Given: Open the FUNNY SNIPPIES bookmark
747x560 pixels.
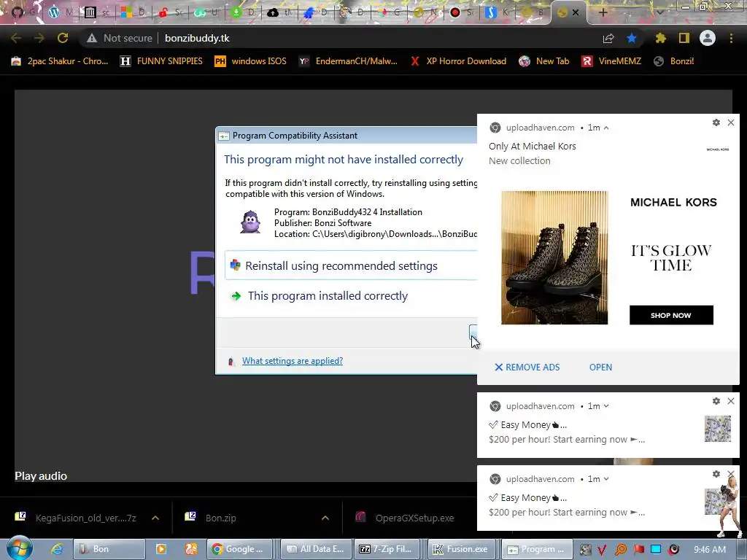Looking at the screenshot, I should click(161, 61).
